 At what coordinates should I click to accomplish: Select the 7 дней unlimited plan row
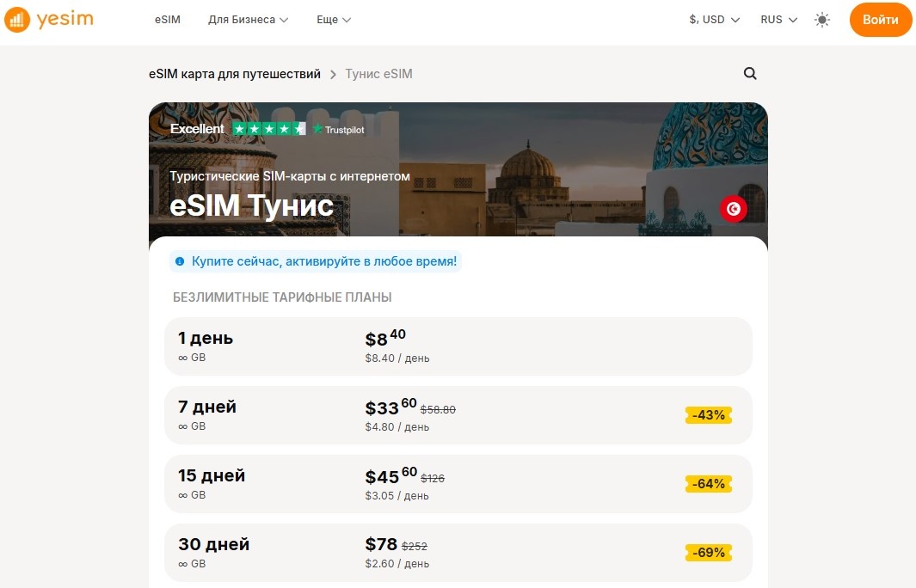pos(458,415)
